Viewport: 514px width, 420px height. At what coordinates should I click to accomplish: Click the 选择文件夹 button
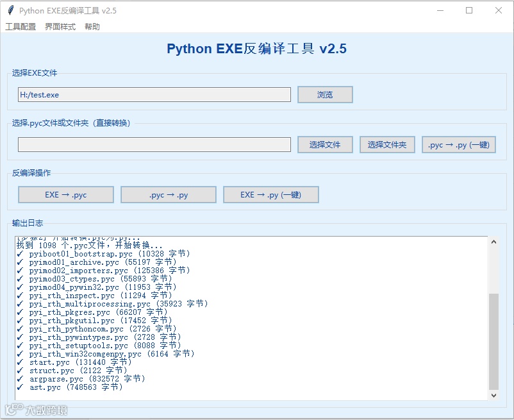[x=387, y=144]
